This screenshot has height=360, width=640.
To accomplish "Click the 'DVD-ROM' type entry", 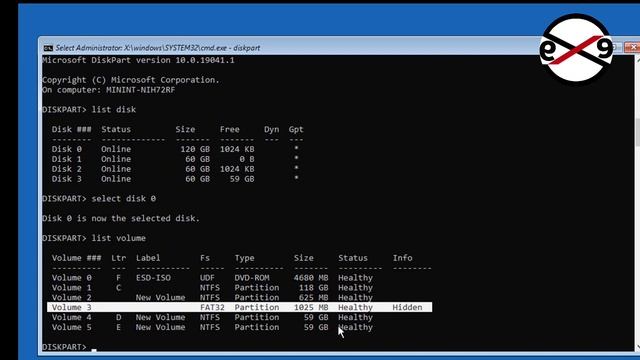I will click(251, 278).
